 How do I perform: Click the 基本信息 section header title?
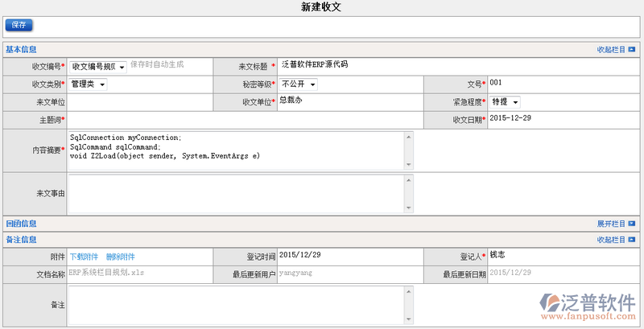[21, 50]
